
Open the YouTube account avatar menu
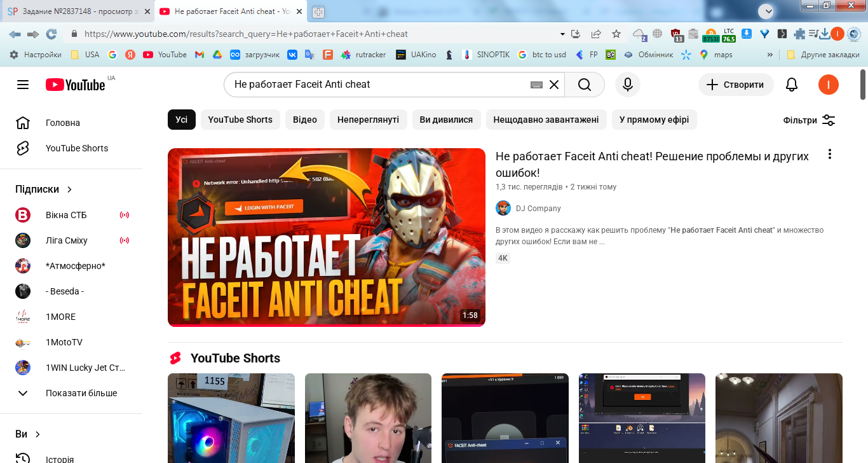[x=829, y=85]
